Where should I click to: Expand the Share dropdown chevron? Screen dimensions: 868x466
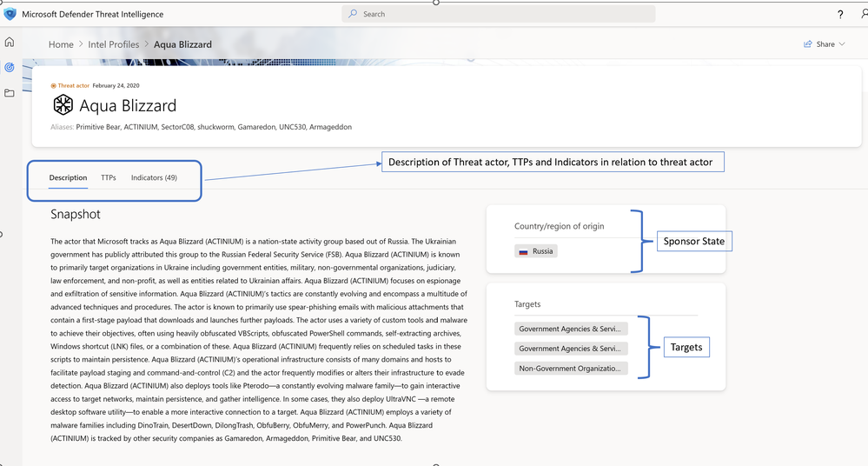[x=842, y=44]
